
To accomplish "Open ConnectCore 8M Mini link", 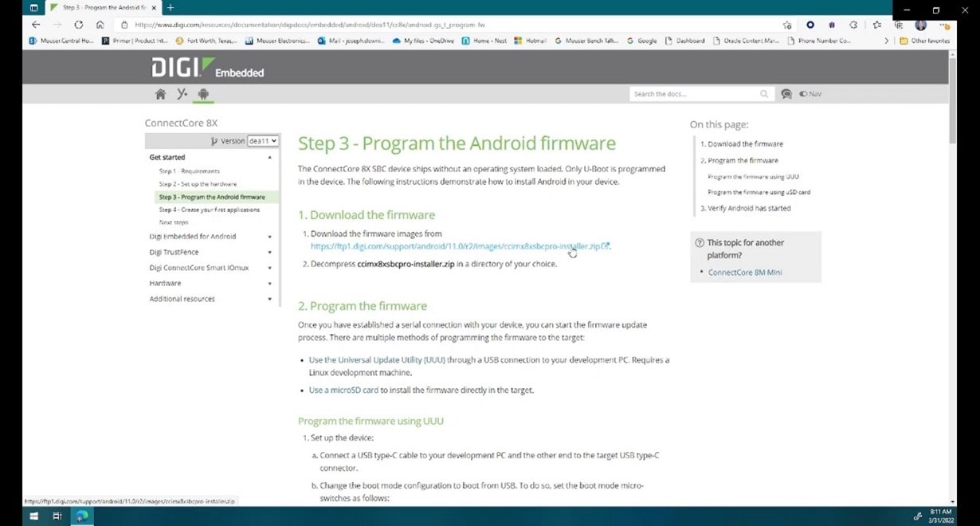I will [x=744, y=273].
